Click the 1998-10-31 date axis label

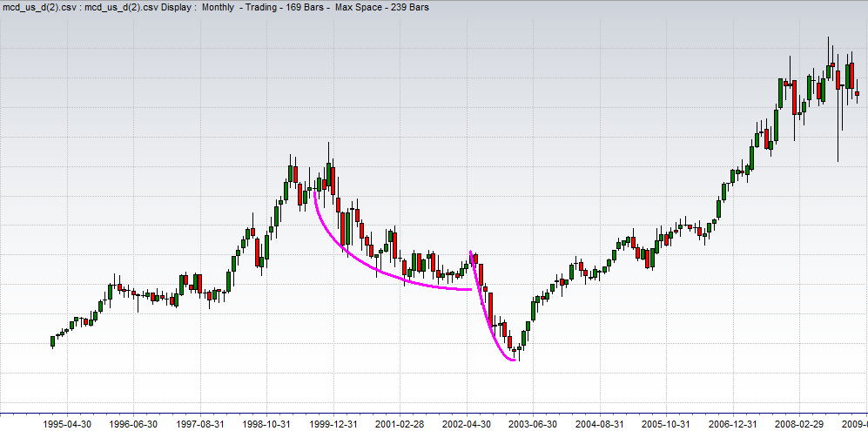tap(266, 424)
